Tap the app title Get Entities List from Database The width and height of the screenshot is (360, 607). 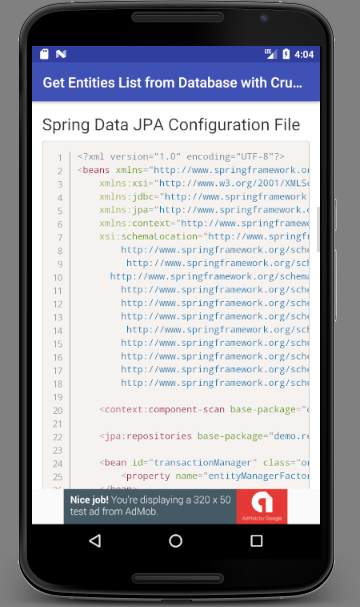tap(172, 82)
